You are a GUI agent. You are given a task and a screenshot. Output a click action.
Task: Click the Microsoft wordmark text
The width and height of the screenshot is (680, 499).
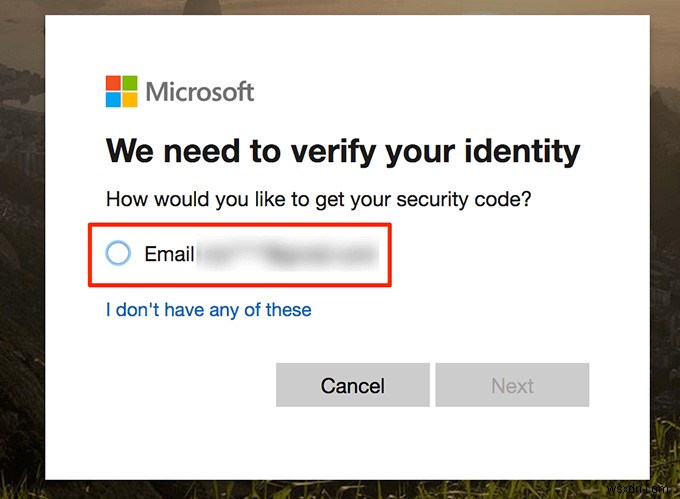coord(200,92)
